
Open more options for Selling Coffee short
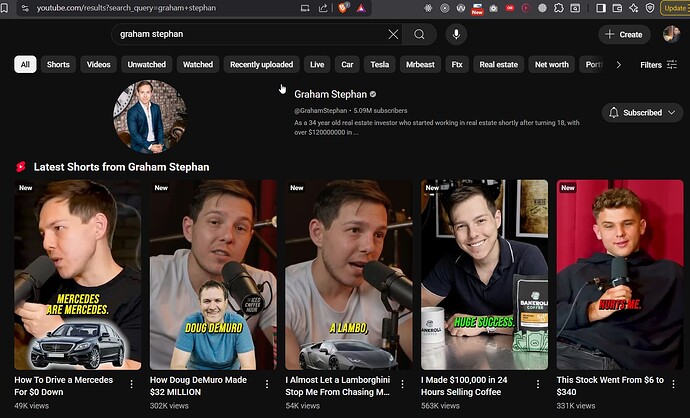(538, 384)
